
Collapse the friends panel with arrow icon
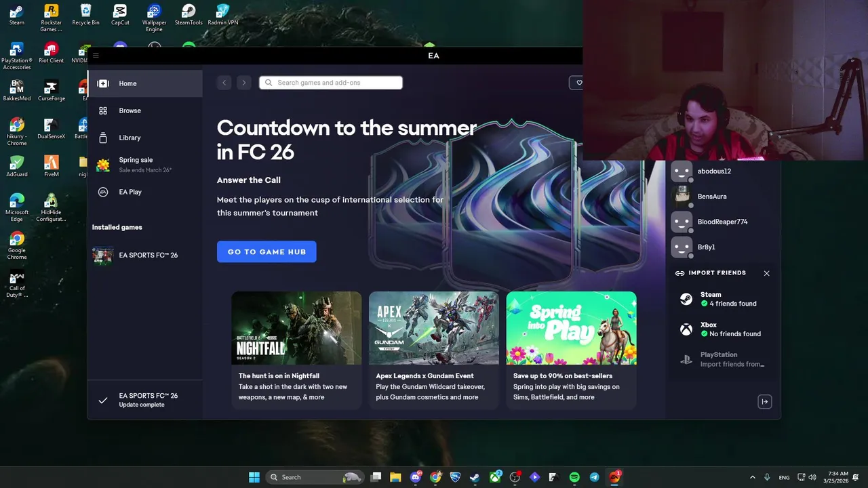point(764,402)
